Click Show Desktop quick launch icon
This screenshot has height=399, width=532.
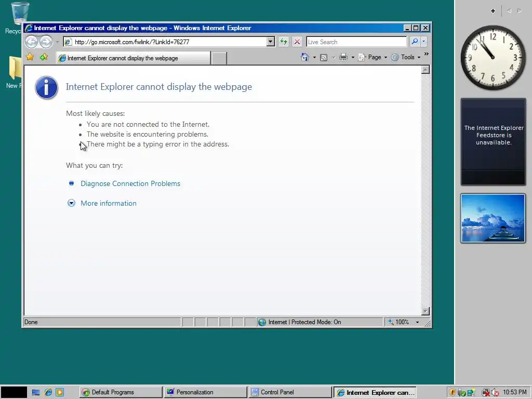36,393
